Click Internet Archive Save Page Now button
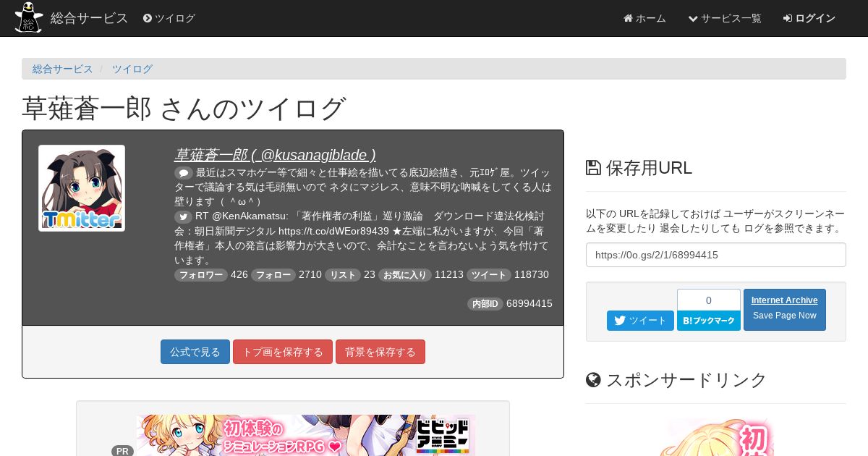The image size is (868, 456). (785, 310)
